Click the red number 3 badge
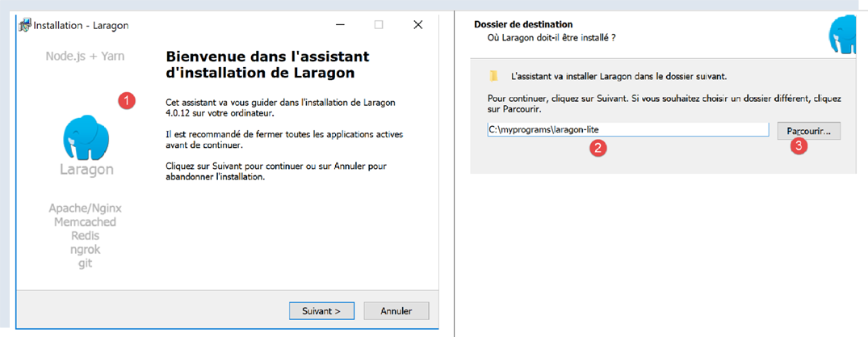Image resolution: width=868 pixels, height=337 pixels. 799,148
